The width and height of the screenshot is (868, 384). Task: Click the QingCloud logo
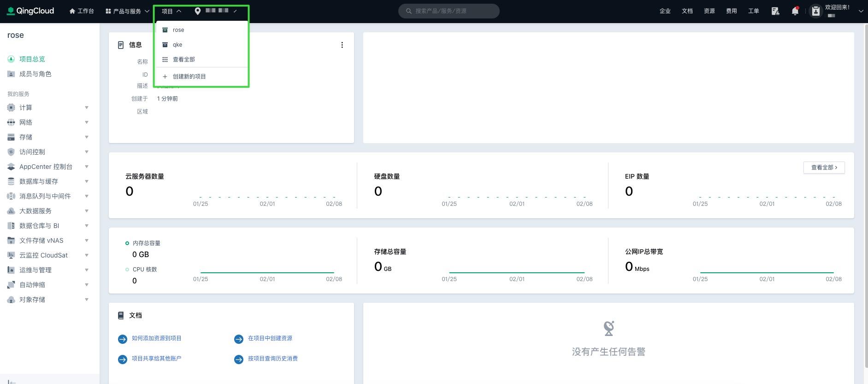click(31, 11)
